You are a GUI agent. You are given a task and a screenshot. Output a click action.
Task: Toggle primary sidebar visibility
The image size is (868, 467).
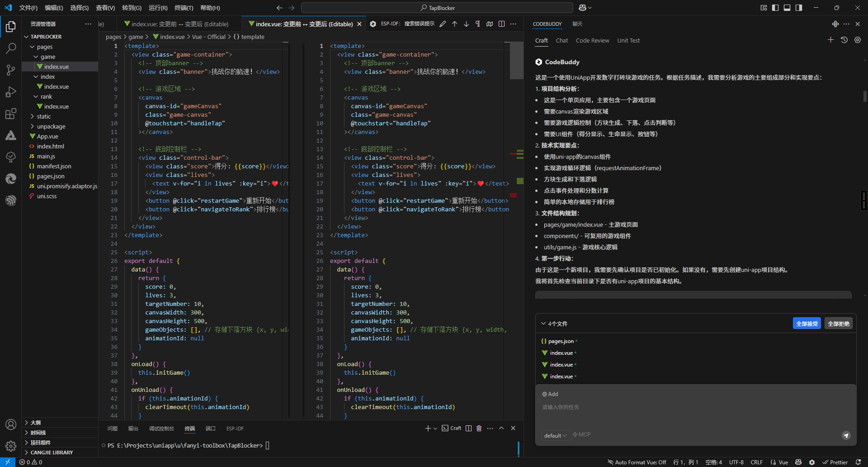point(775,8)
